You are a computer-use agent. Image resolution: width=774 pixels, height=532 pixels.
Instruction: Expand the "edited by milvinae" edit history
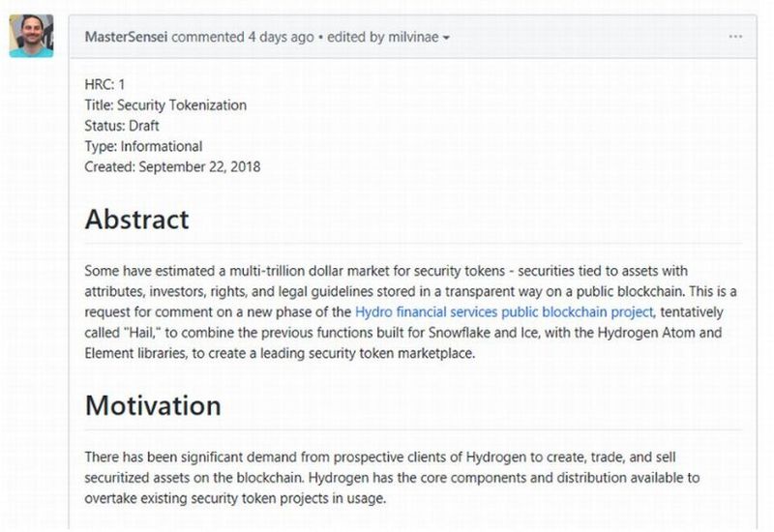pos(392,37)
